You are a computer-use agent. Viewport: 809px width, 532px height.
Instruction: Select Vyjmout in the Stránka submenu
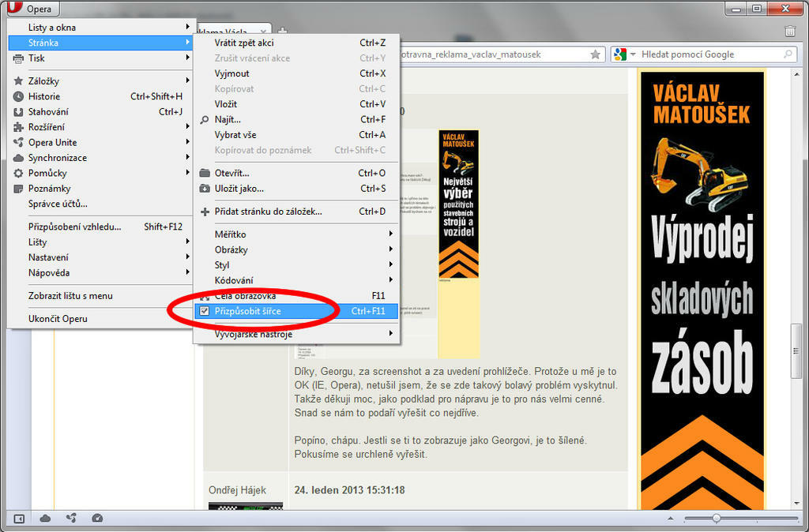[296, 73]
